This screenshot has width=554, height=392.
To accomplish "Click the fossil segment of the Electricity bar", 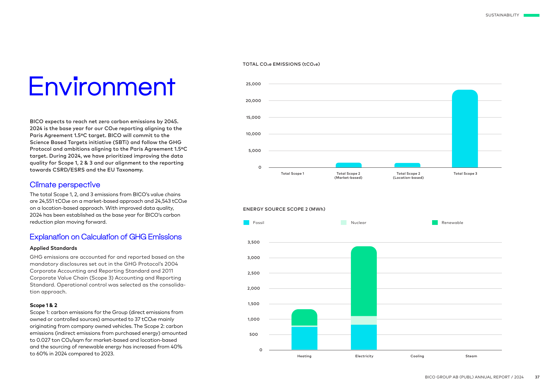I will (x=364, y=337).
